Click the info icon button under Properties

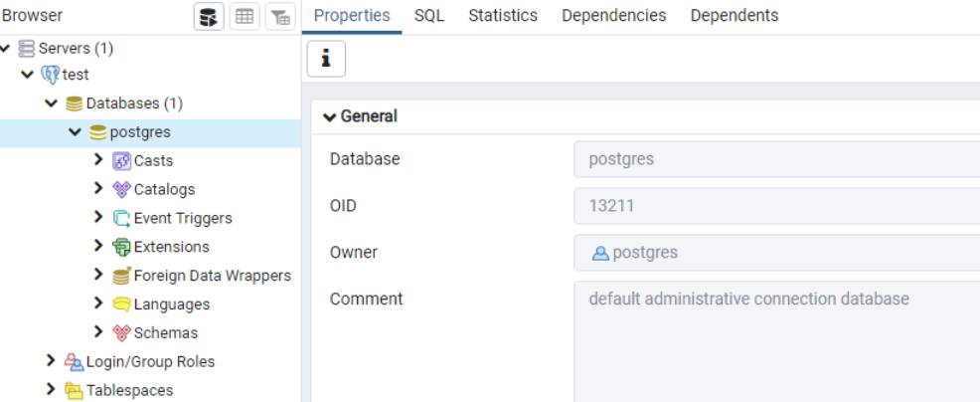(x=326, y=60)
